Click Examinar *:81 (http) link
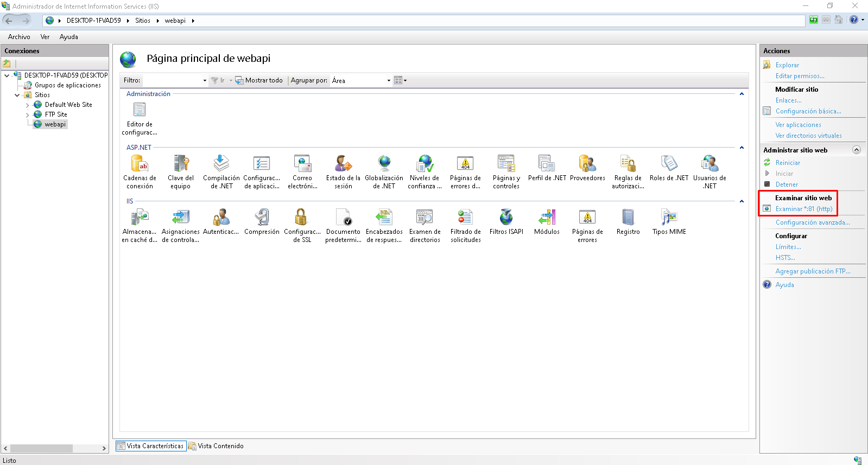868x465 pixels. pos(803,209)
